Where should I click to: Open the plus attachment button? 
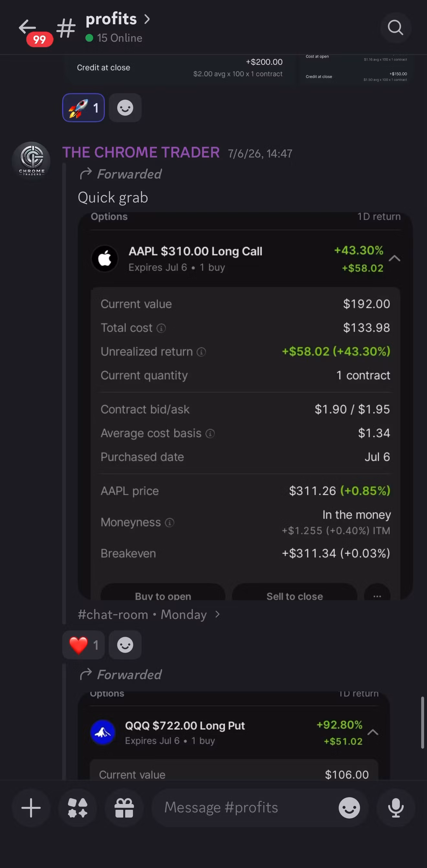click(x=31, y=808)
